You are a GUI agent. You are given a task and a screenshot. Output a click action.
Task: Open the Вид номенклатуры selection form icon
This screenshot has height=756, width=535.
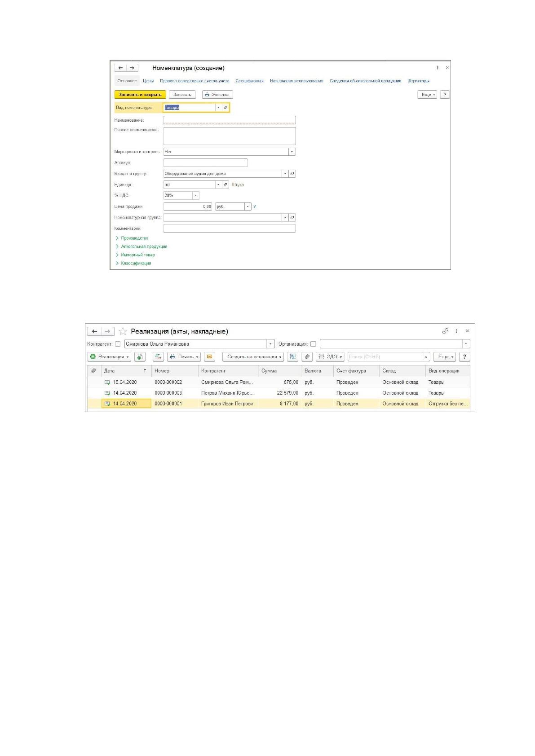pyautogui.click(x=225, y=108)
